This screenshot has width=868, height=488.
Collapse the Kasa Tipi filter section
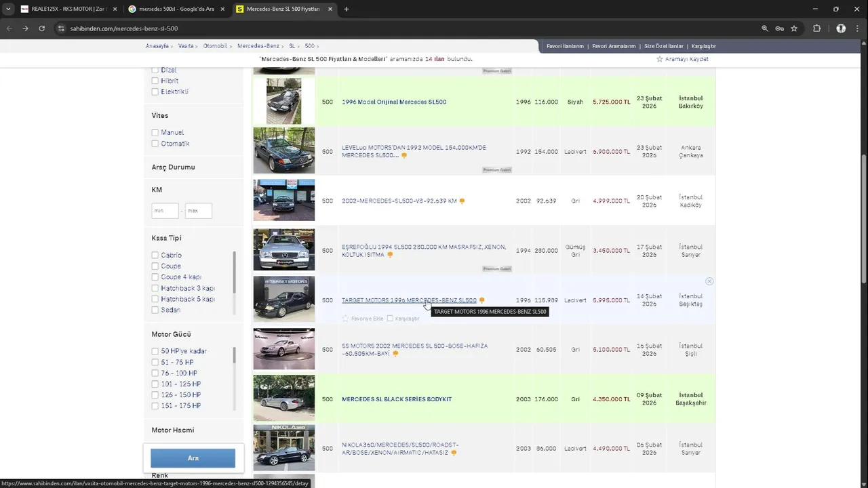click(x=166, y=238)
